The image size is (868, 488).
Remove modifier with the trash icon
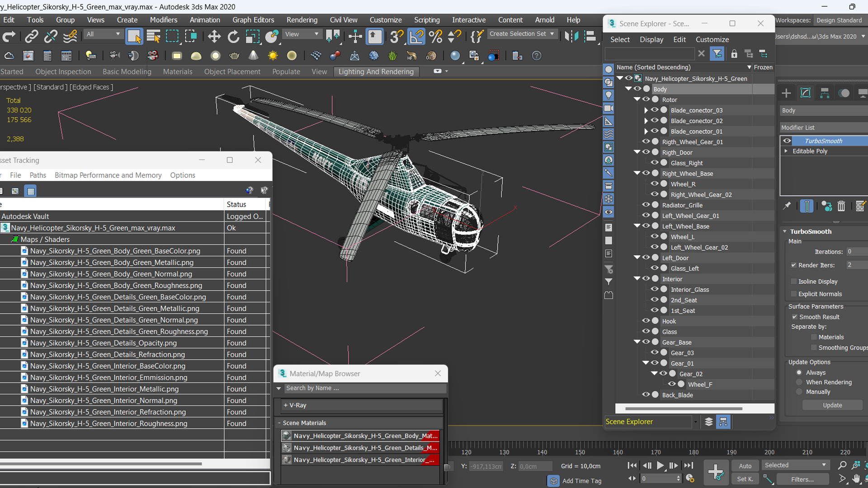point(841,206)
